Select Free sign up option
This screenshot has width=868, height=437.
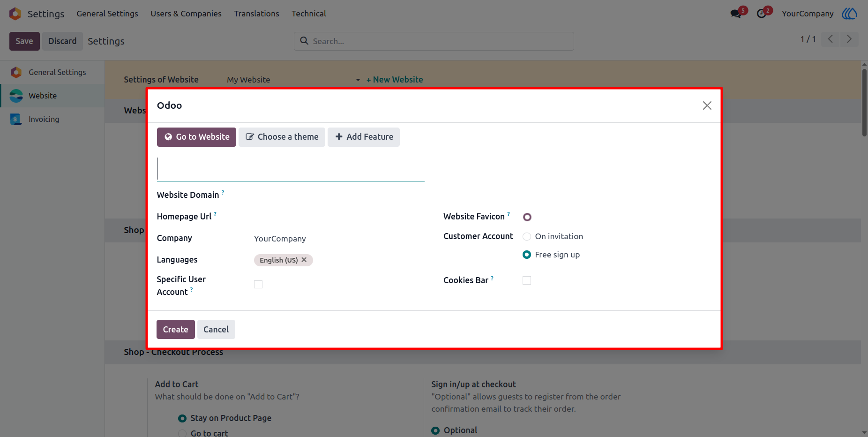(x=527, y=255)
